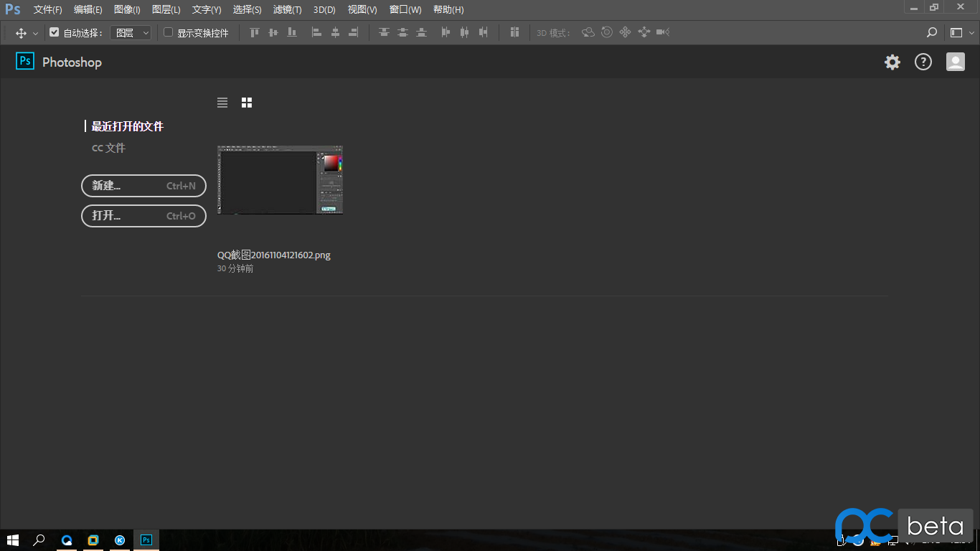The width and height of the screenshot is (980, 551).
Task: Select the 3D pan object icon
Action: click(625, 32)
